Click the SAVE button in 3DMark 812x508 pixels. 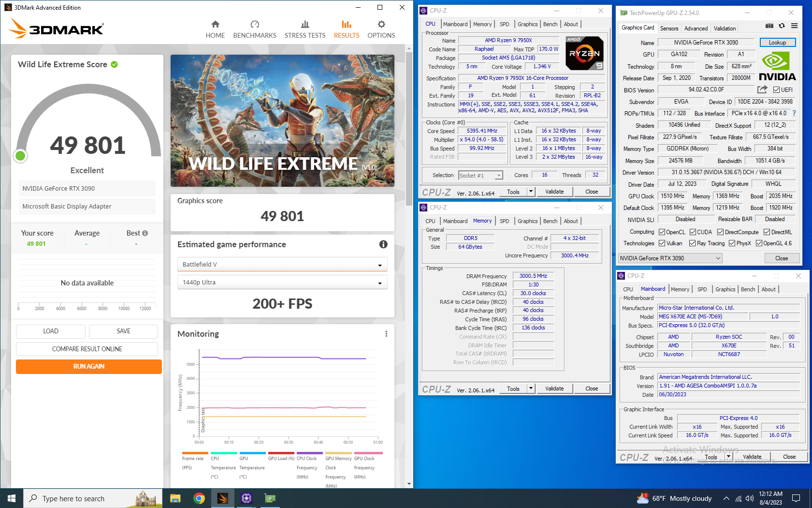tap(123, 331)
